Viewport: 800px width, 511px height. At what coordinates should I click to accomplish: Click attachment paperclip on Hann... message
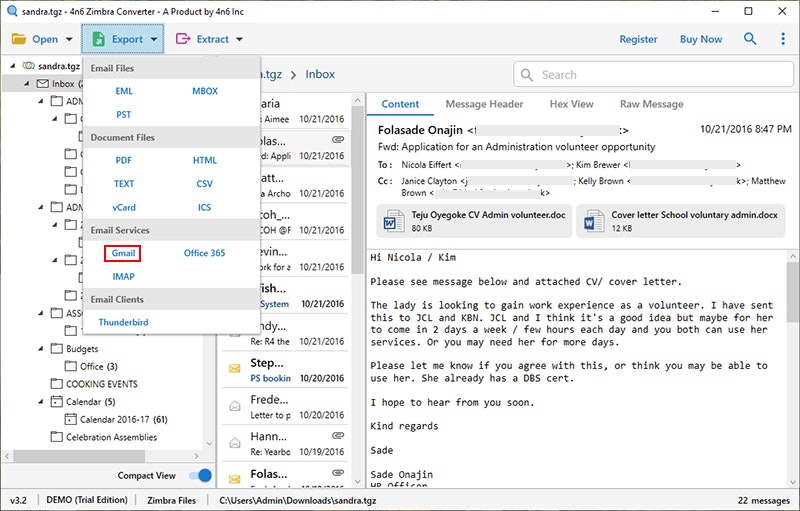[338, 436]
